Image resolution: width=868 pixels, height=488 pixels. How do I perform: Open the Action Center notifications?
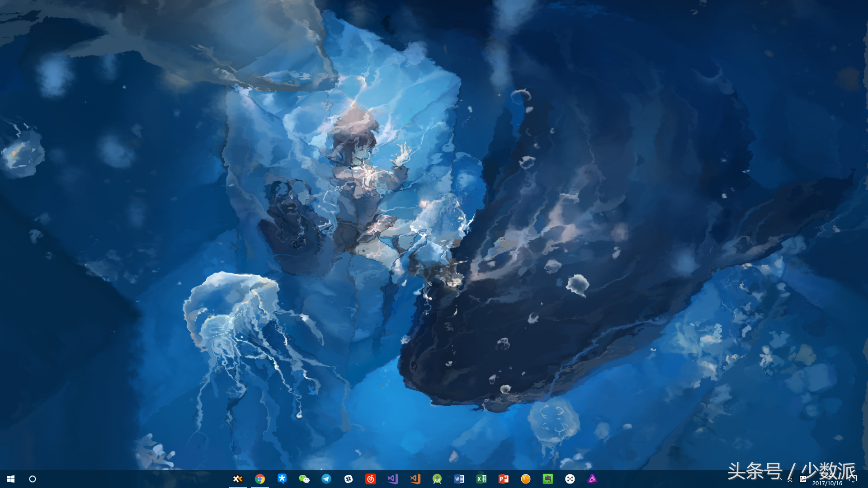[x=853, y=479]
